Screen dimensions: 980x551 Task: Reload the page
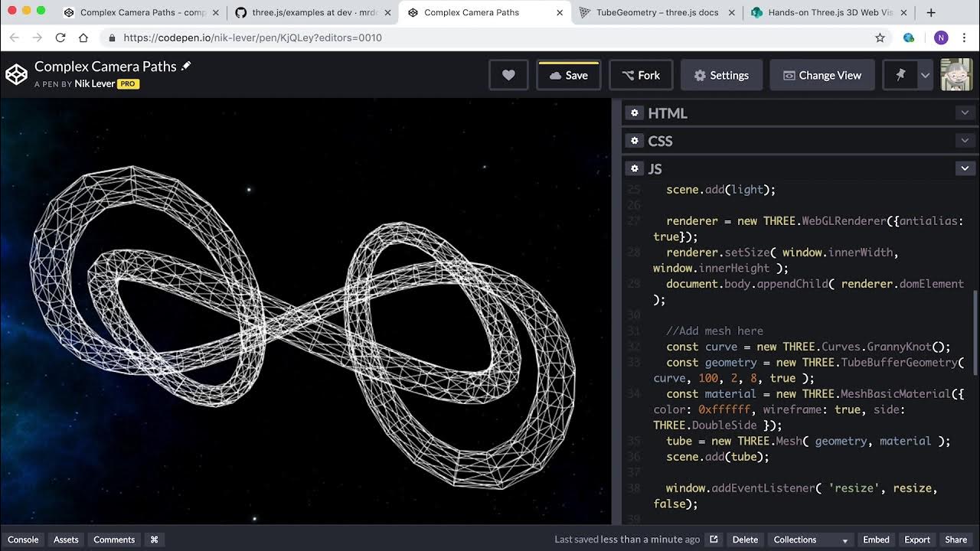(60, 37)
